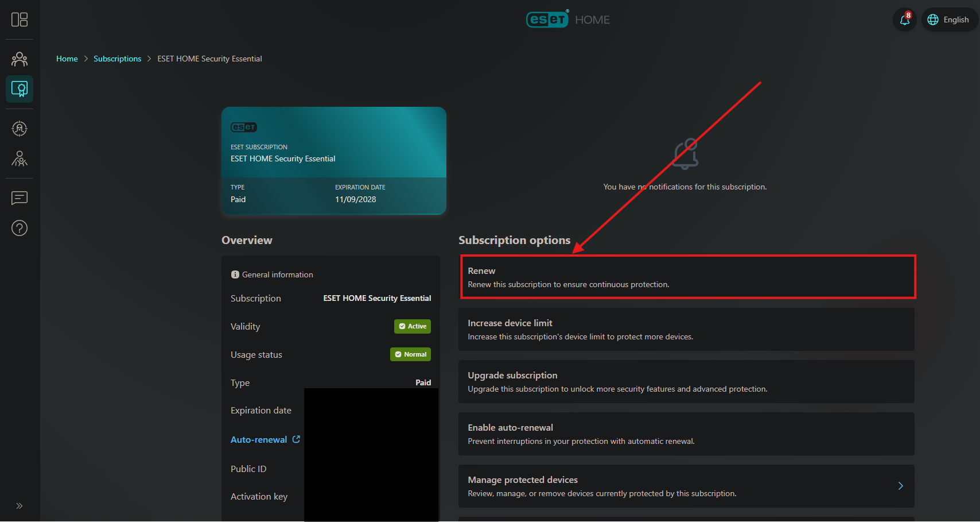
Task: Click the ESET HOME Security Essential card
Action: (333, 160)
